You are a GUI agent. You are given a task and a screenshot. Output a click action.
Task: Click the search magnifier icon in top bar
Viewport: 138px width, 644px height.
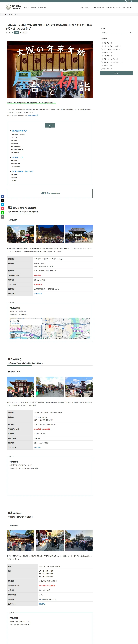click(x=131, y=1)
